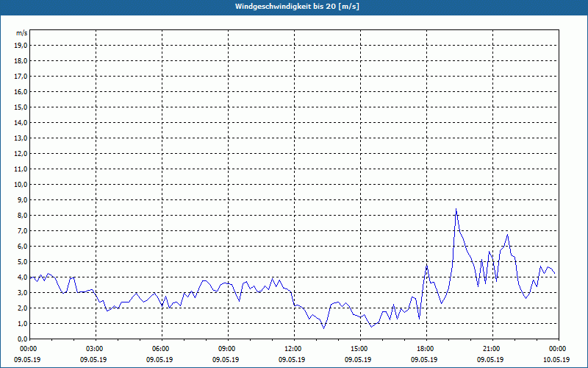
Task: Select the '09.05.19' date under '18:00'
Action: (x=424, y=360)
